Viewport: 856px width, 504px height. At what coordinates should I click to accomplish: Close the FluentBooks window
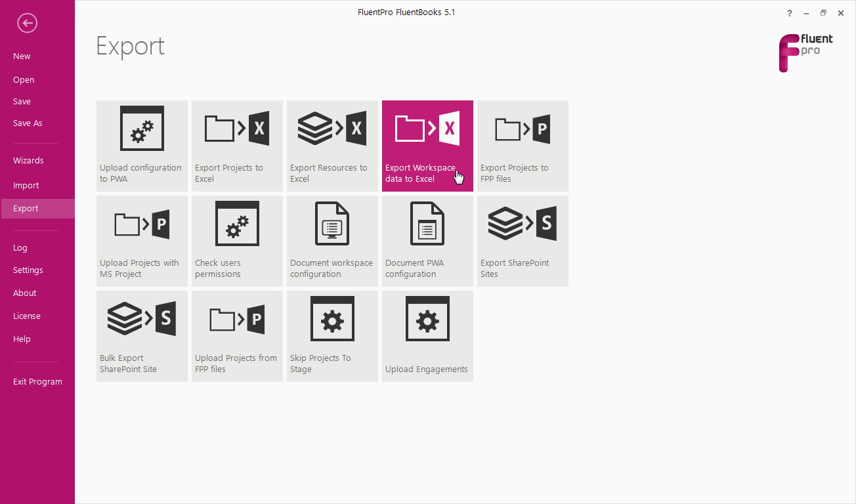pyautogui.click(x=840, y=13)
